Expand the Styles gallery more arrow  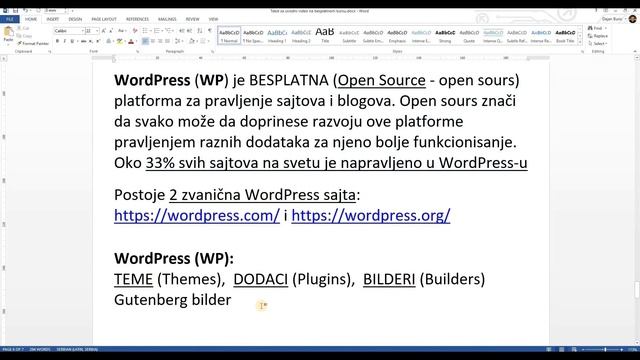point(580,42)
